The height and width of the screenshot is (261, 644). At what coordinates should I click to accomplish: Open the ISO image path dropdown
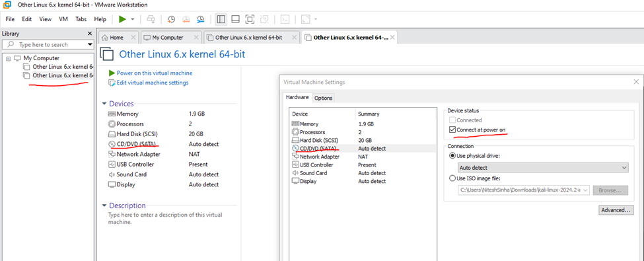pos(585,190)
